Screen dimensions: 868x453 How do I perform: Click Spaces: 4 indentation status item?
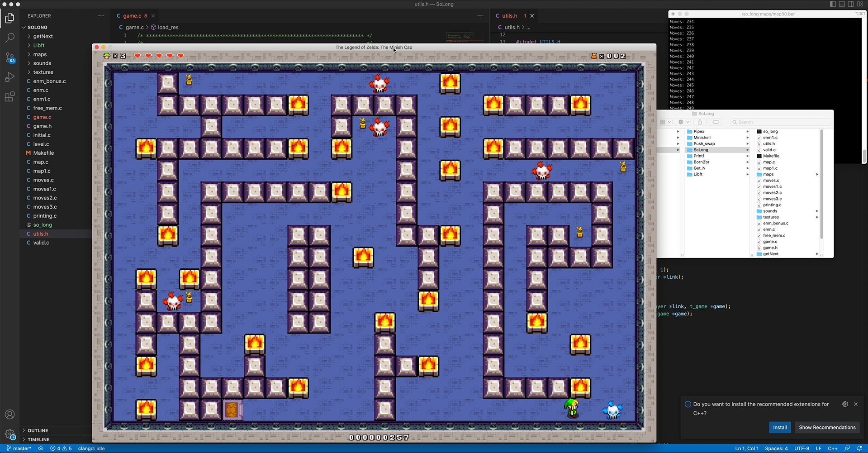coord(776,448)
